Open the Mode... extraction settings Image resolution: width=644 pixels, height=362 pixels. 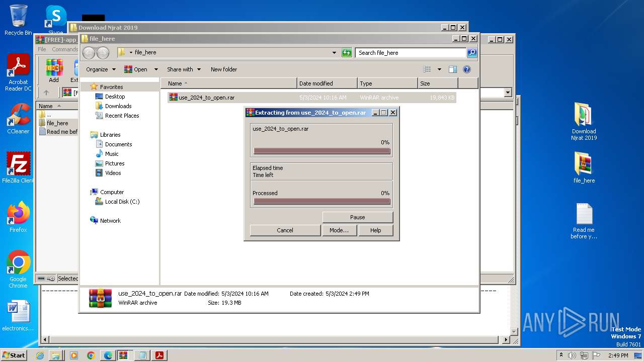point(339,230)
